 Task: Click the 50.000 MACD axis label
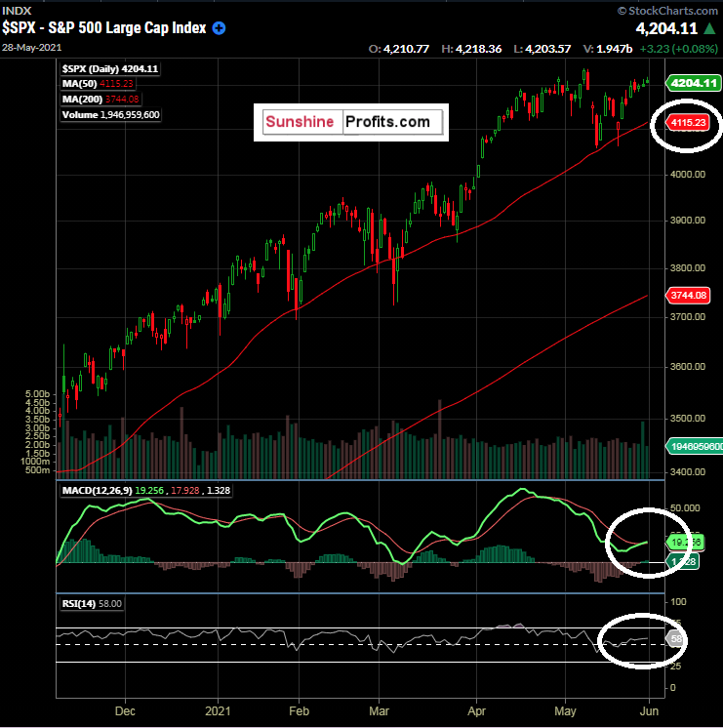point(685,507)
